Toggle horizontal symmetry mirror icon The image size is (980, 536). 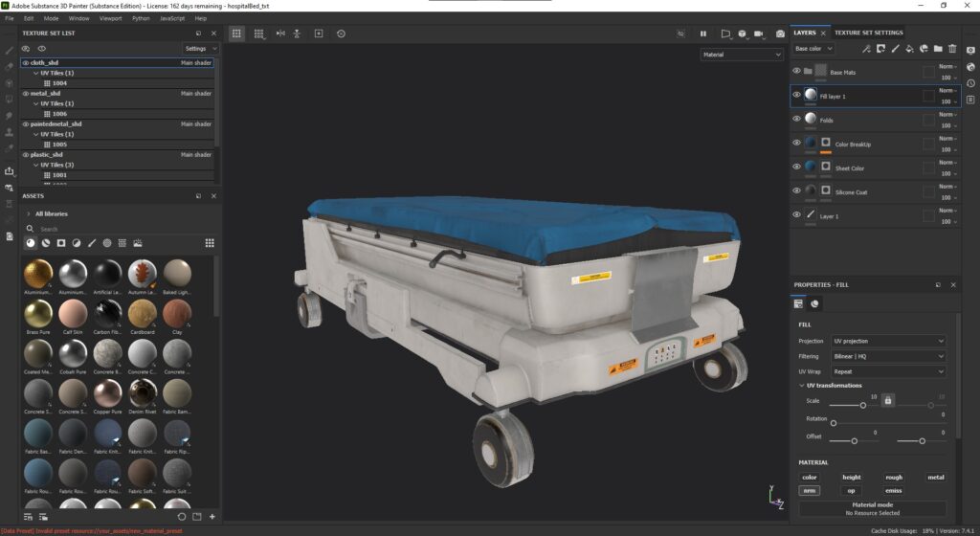click(x=280, y=33)
